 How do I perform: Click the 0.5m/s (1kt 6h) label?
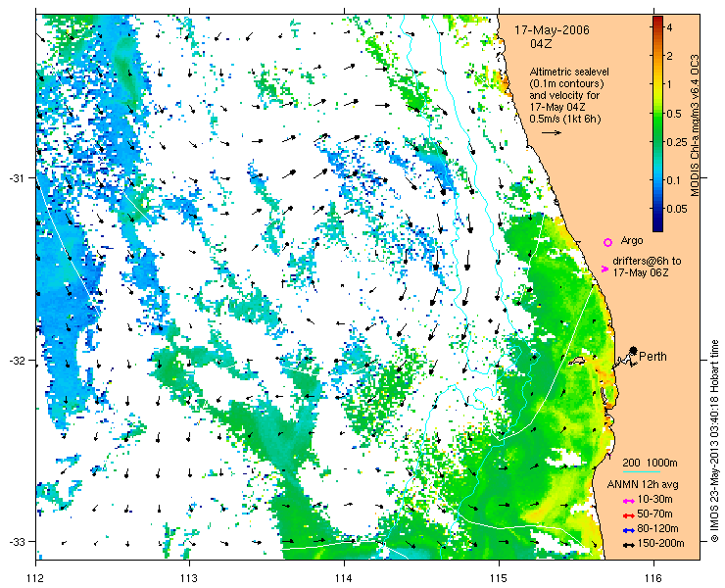(x=565, y=119)
